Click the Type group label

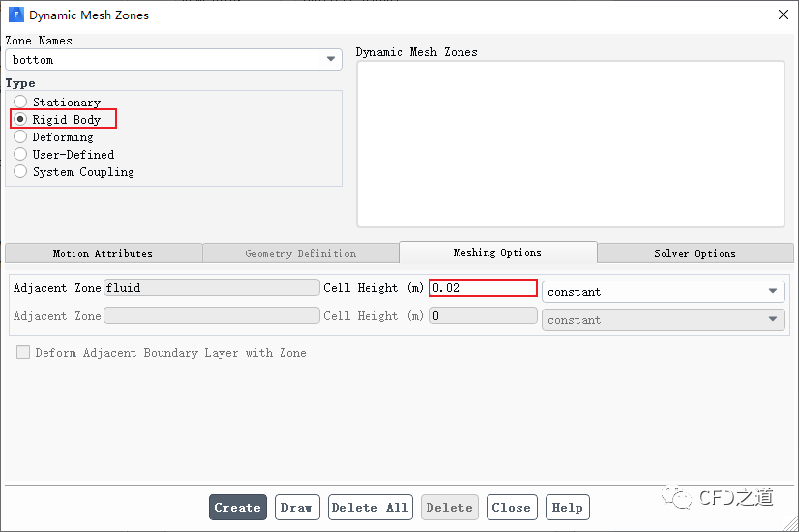[x=20, y=83]
